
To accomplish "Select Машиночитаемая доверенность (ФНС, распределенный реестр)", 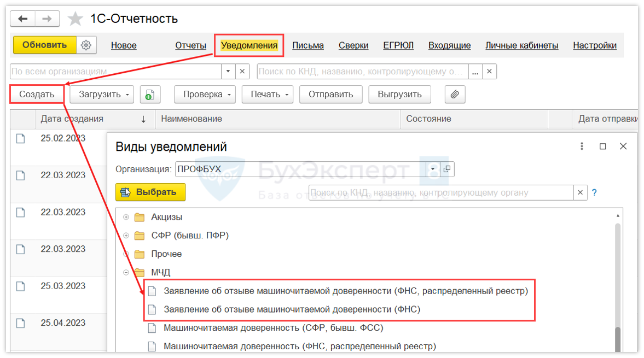I will (300, 347).
